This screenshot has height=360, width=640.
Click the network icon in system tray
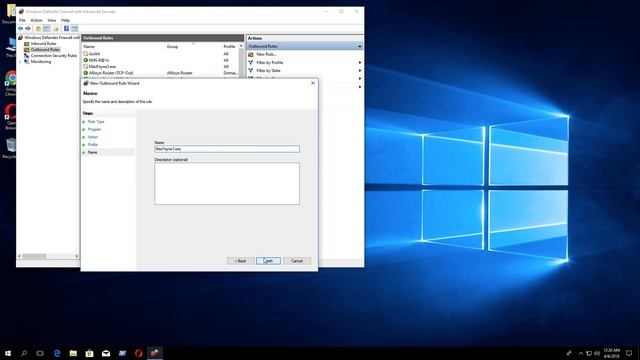pyautogui.click(x=589, y=353)
